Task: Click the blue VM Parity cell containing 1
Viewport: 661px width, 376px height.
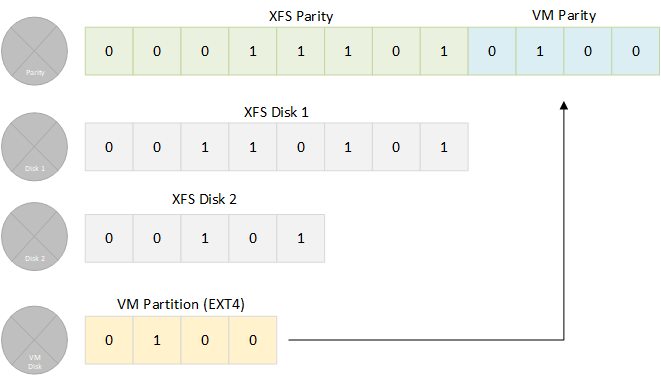Action: pyautogui.click(x=540, y=51)
